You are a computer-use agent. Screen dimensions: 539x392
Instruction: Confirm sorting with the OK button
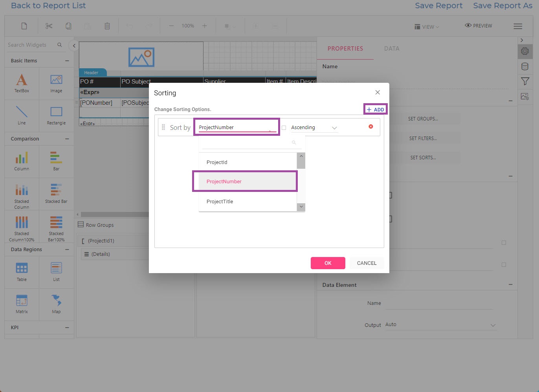coord(328,263)
